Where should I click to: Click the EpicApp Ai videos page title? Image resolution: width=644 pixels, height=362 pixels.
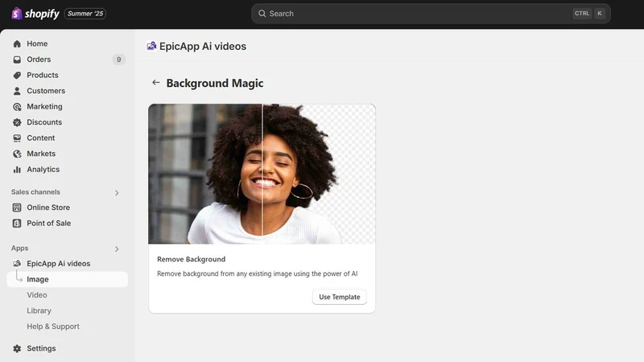[x=203, y=47]
